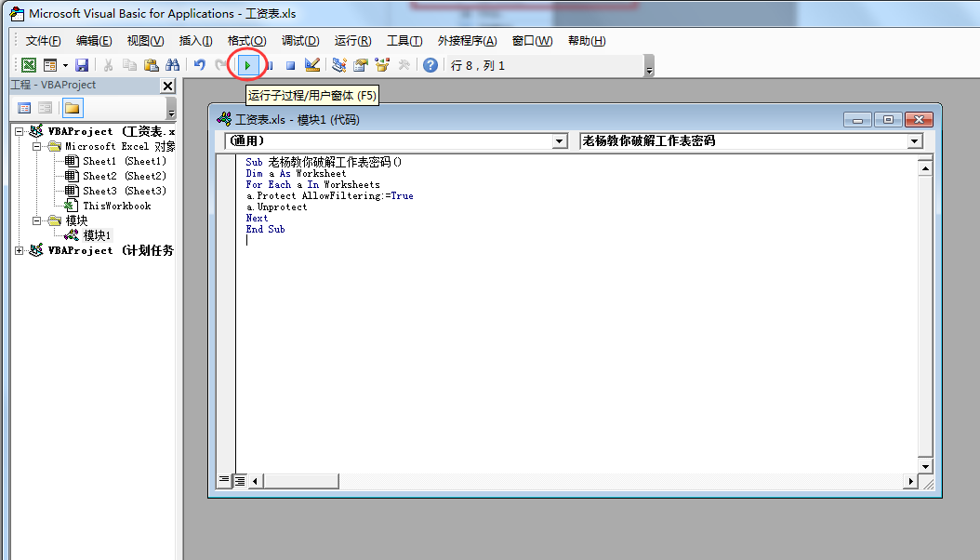980x560 pixels.
Task: Open the 帮助(H) menu
Action: [587, 41]
